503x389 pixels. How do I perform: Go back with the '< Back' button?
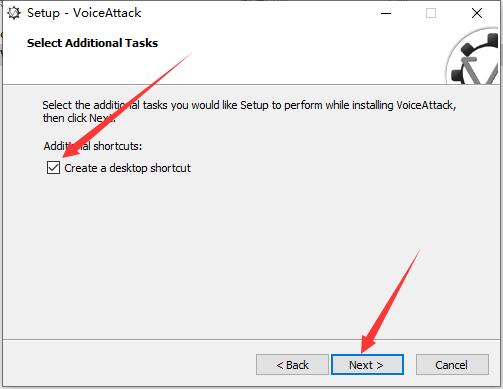point(292,365)
